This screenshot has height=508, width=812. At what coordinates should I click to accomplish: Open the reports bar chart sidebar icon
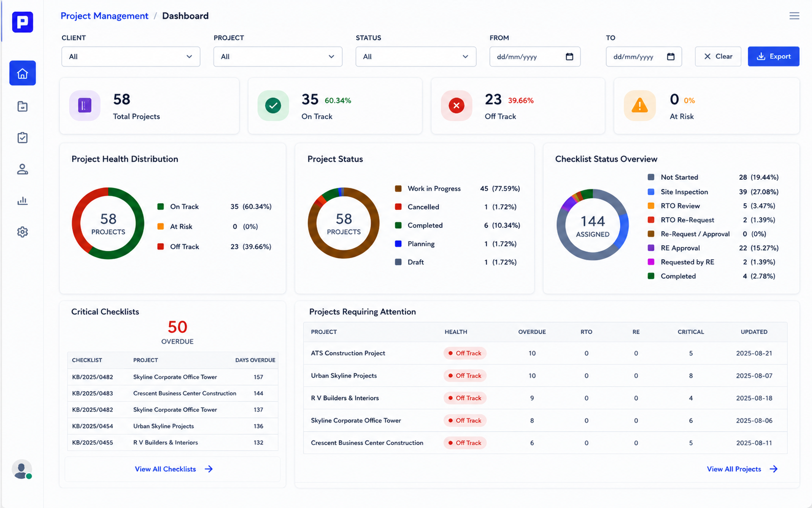click(x=23, y=201)
